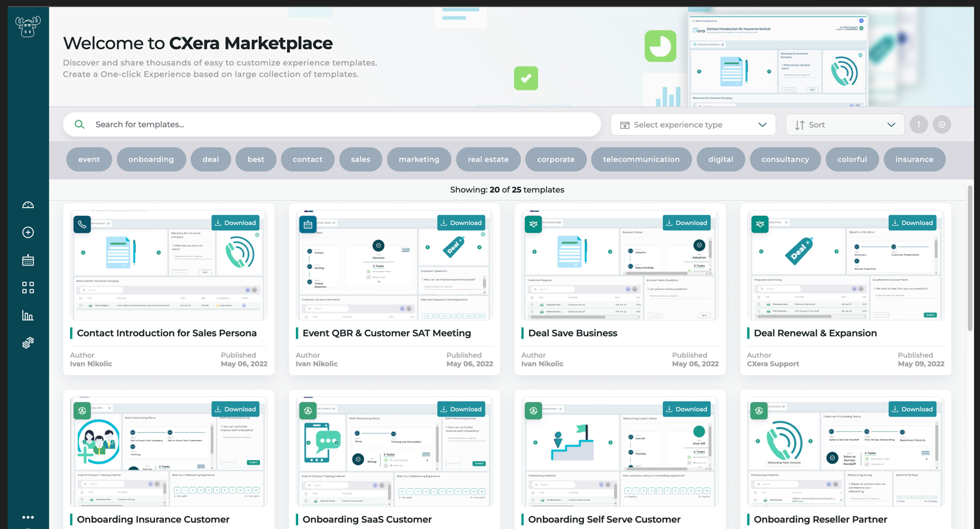Click badge icon on Onboarding Self Serve card
Viewport: 980px width, 529px height.
click(x=533, y=411)
